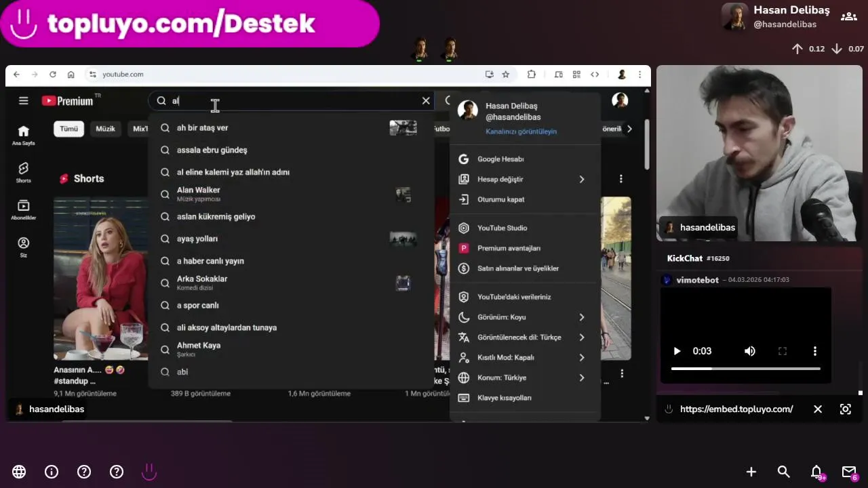Open the browser profile avatar icon
This screenshot has height=488, width=868.
(622, 75)
